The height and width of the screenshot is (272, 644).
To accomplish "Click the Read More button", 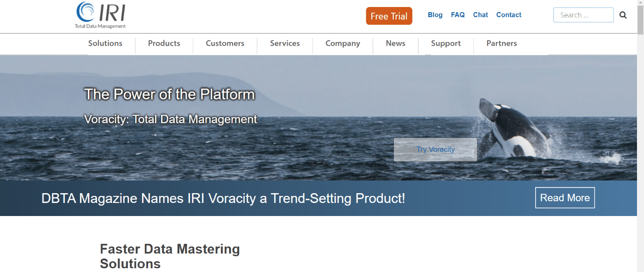I will (x=565, y=198).
